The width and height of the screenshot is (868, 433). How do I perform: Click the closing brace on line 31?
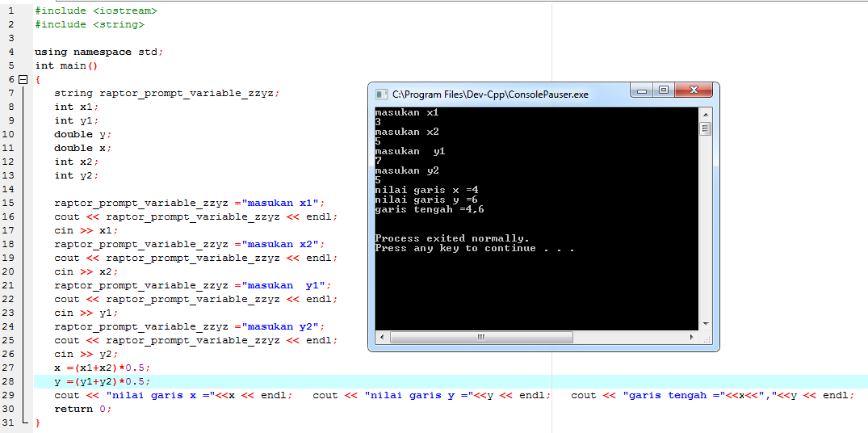point(38,422)
